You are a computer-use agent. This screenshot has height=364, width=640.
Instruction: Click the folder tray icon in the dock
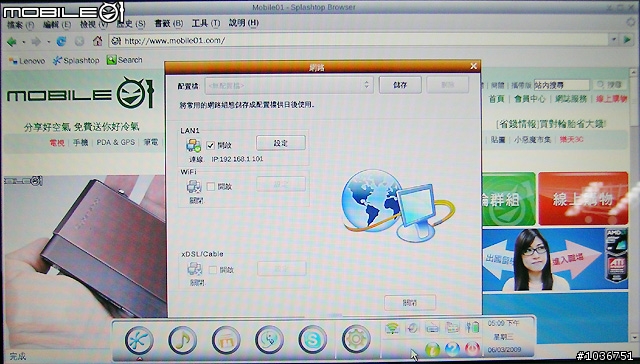[452, 327]
